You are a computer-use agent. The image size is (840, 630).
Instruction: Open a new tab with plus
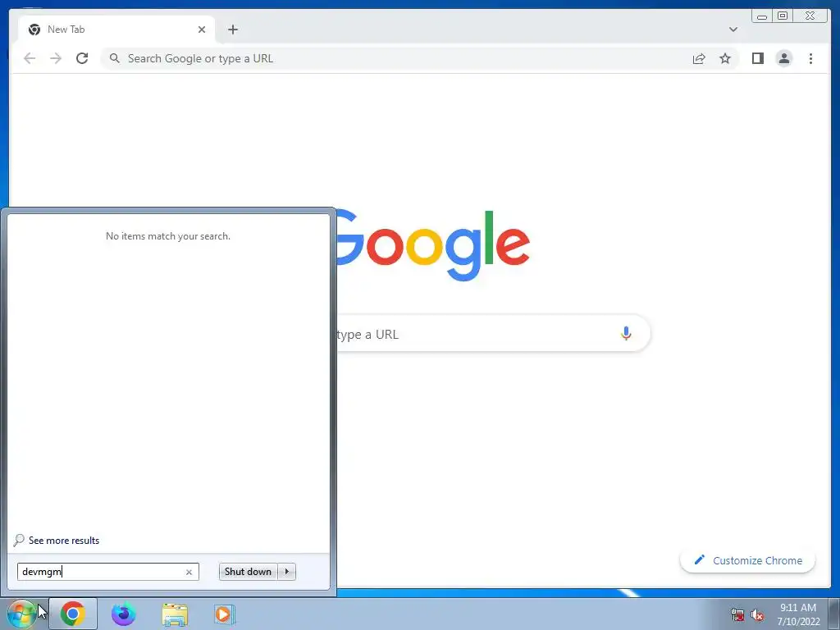[x=232, y=30]
